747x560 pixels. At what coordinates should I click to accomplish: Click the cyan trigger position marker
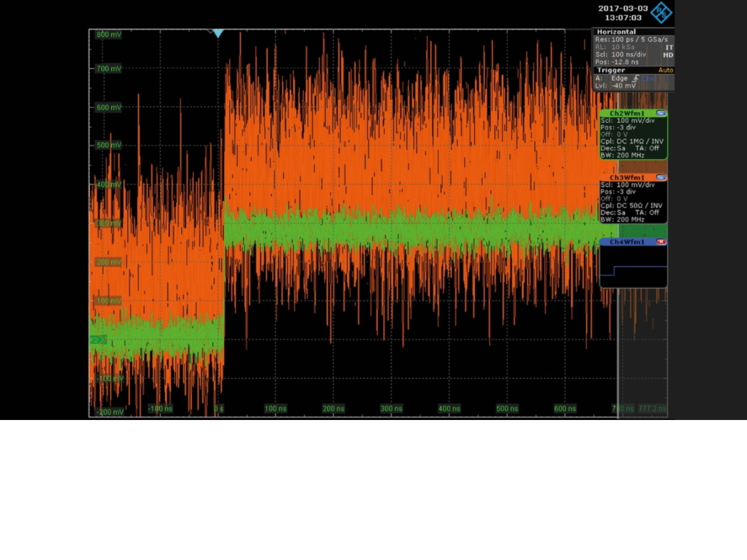click(x=217, y=33)
